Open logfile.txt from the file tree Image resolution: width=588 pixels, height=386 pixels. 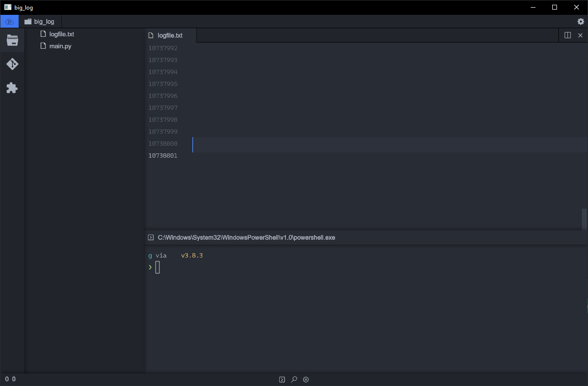point(62,34)
